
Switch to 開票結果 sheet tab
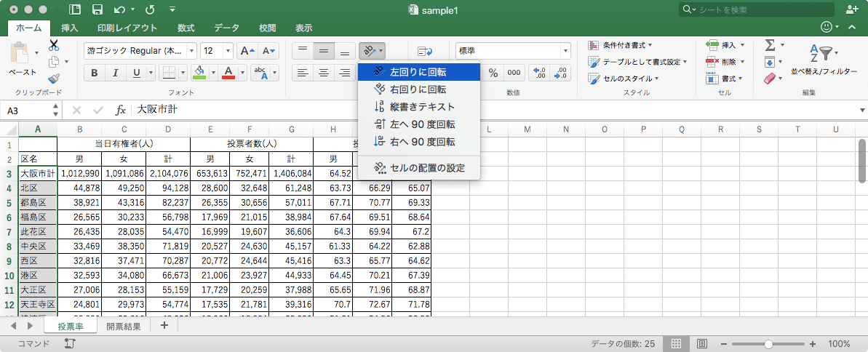[x=124, y=327]
